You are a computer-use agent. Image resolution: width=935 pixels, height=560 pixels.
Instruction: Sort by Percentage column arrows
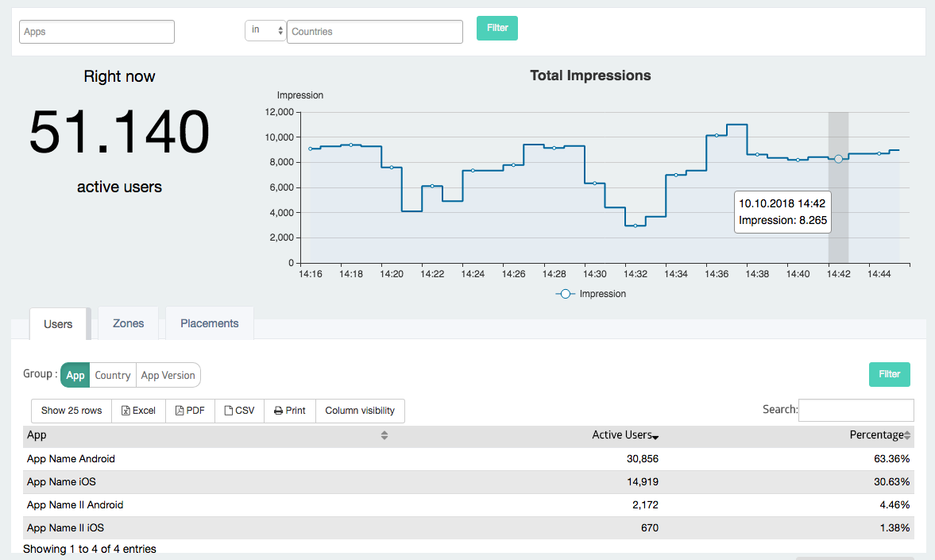click(x=907, y=435)
